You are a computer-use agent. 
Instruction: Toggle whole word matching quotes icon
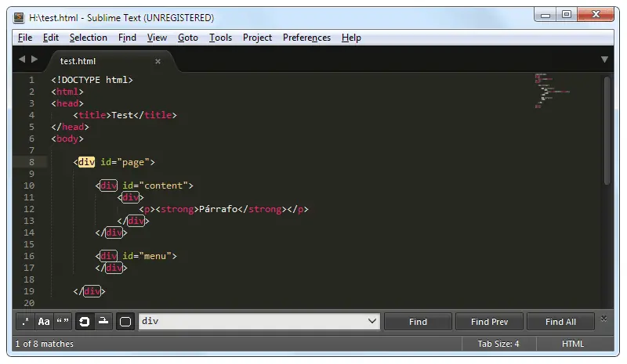(x=63, y=322)
